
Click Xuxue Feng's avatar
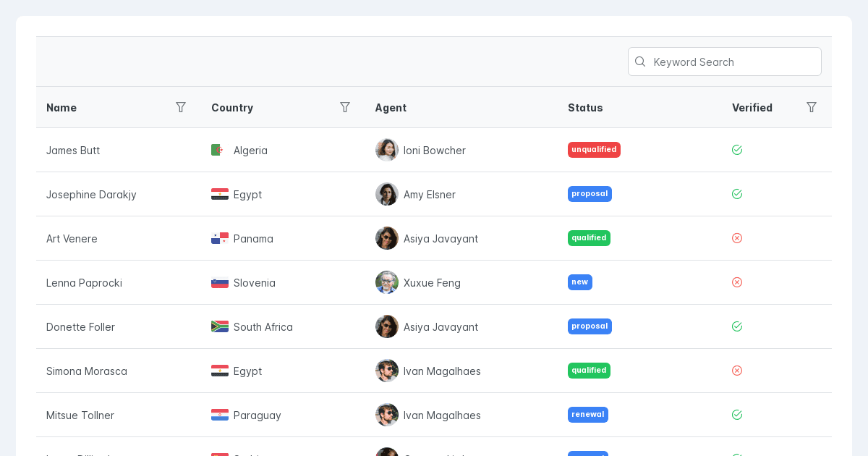(387, 282)
